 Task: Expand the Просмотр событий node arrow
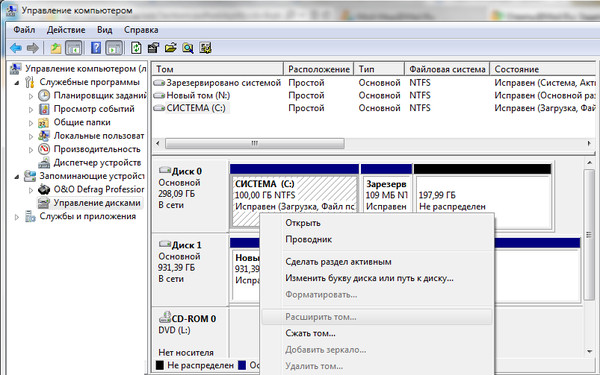(x=31, y=109)
